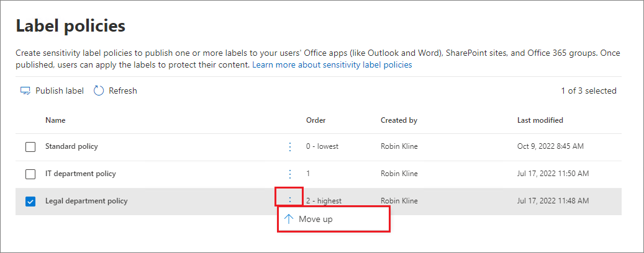Click the circular Refresh arrow icon

[x=99, y=91]
